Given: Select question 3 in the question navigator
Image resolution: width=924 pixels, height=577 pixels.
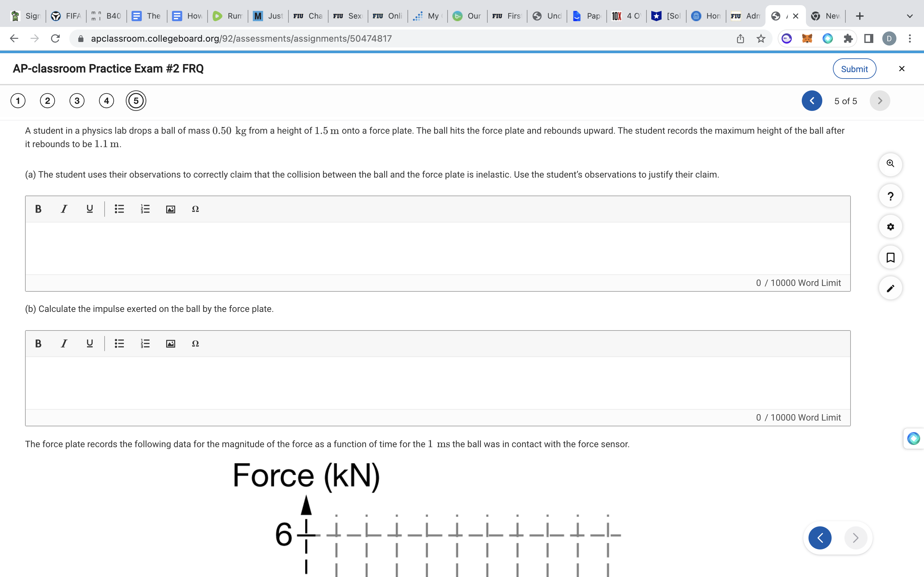Looking at the screenshot, I should [77, 100].
